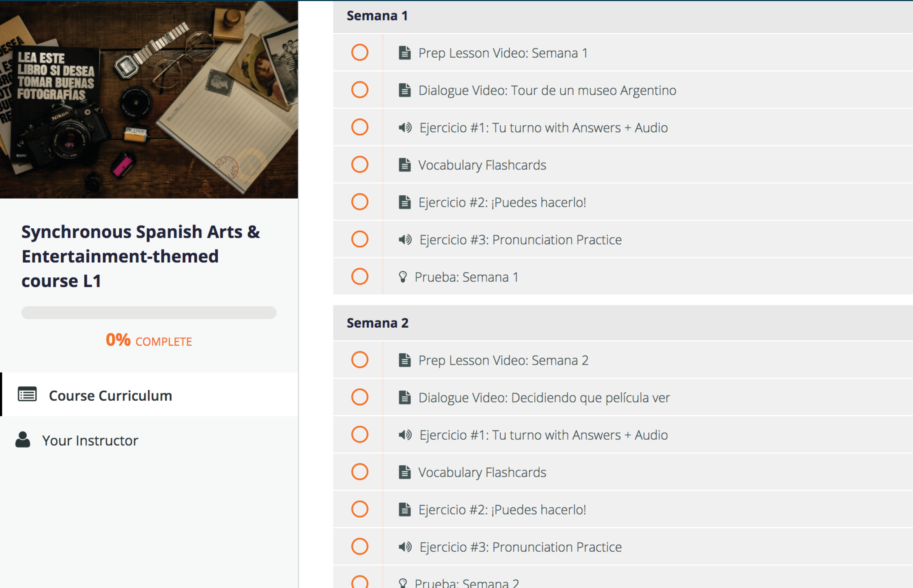This screenshot has width=913, height=588.
Task: Click document icon beside Prep Lesson Video: Semana 1
Action: point(405,53)
